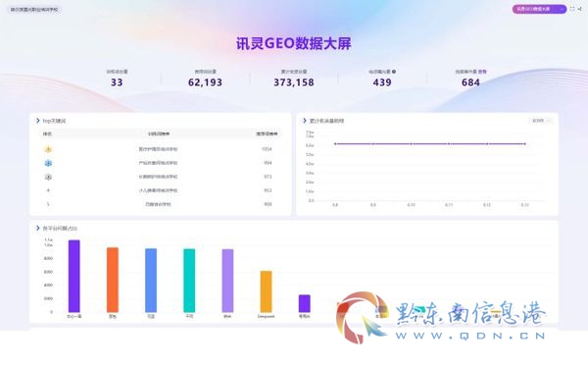Click the tallest purple bar in the platform chart
588x367 pixels.
pyautogui.click(x=74, y=276)
